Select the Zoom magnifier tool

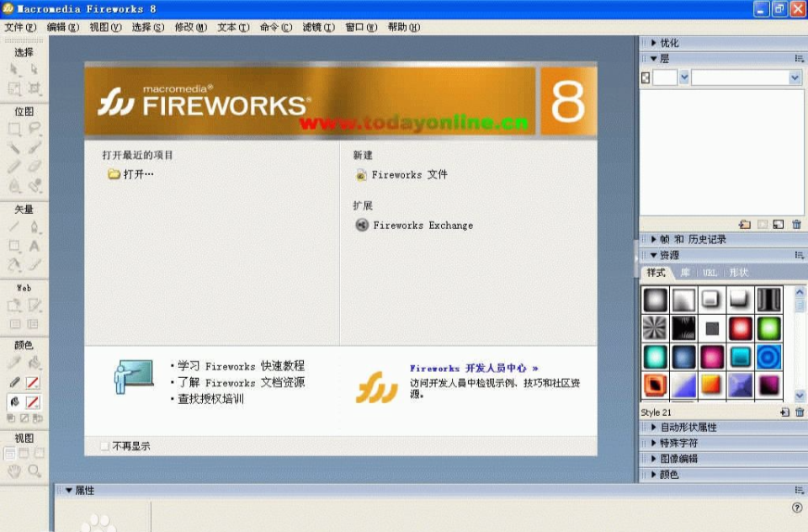(35, 471)
